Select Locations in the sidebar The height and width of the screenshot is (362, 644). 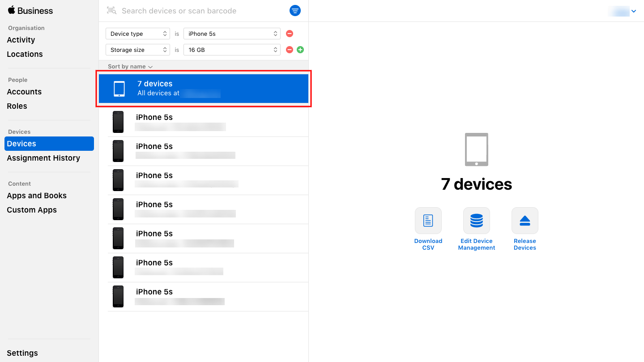25,54
